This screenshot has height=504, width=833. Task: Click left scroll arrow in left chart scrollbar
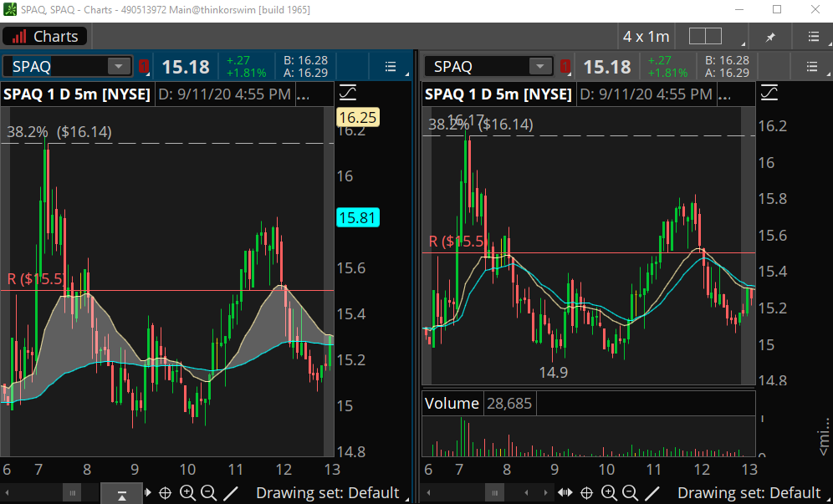[x=7, y=493]
